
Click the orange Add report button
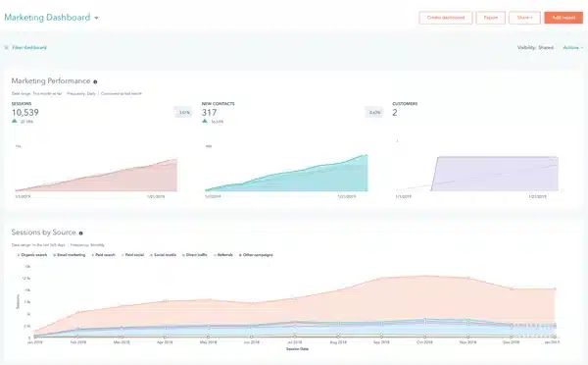point(563,18)
